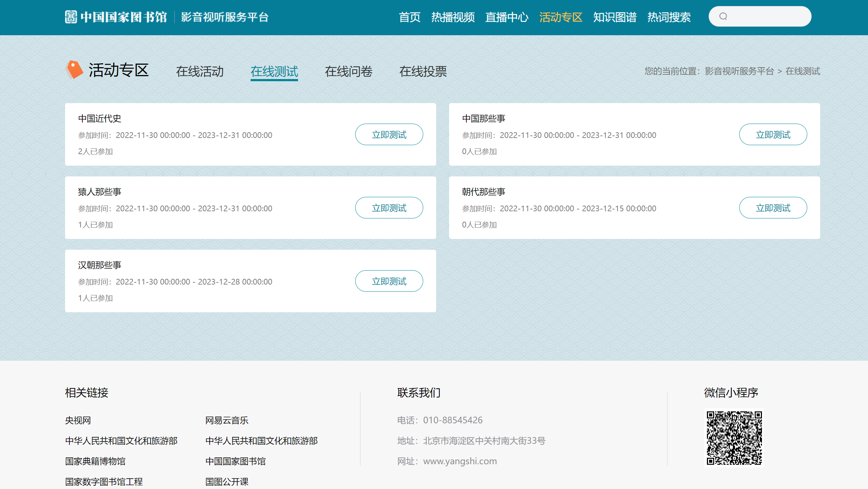Image resolution: width=868 pixels, height=489 pixels.
Task: Click the WeChat mini program QR code
Action: coord(734,438)
